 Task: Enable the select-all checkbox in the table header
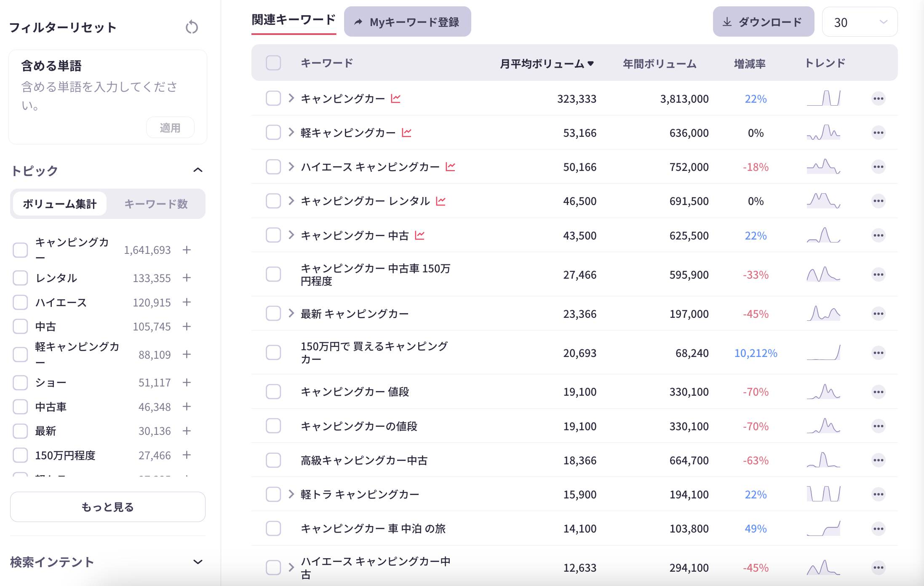(273, 62)
